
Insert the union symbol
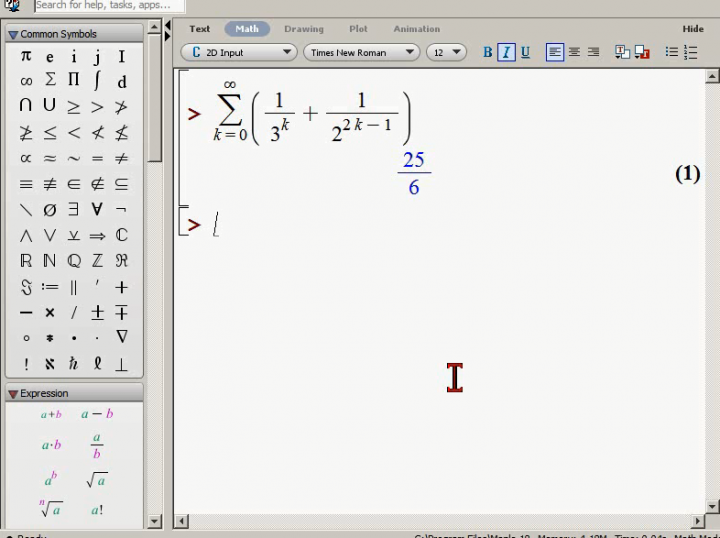[x=50, y=106]
